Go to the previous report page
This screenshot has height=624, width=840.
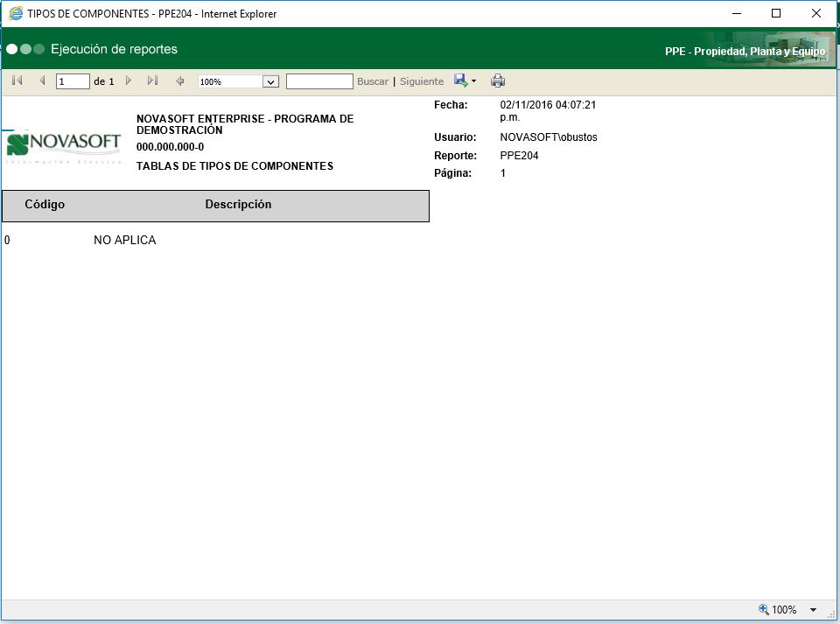click(42, 81)
